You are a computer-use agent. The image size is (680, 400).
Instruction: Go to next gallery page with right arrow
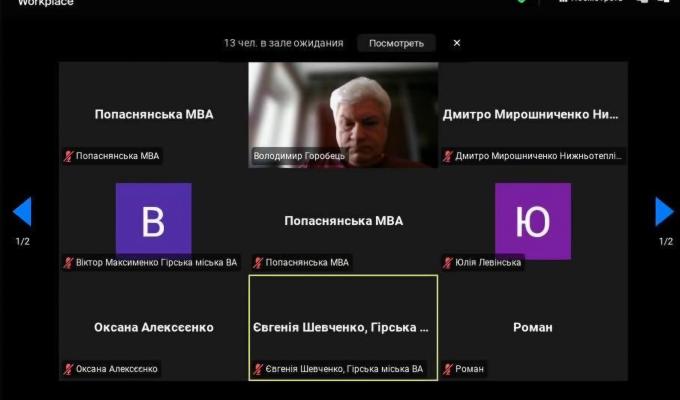click(x=664, y=212)
